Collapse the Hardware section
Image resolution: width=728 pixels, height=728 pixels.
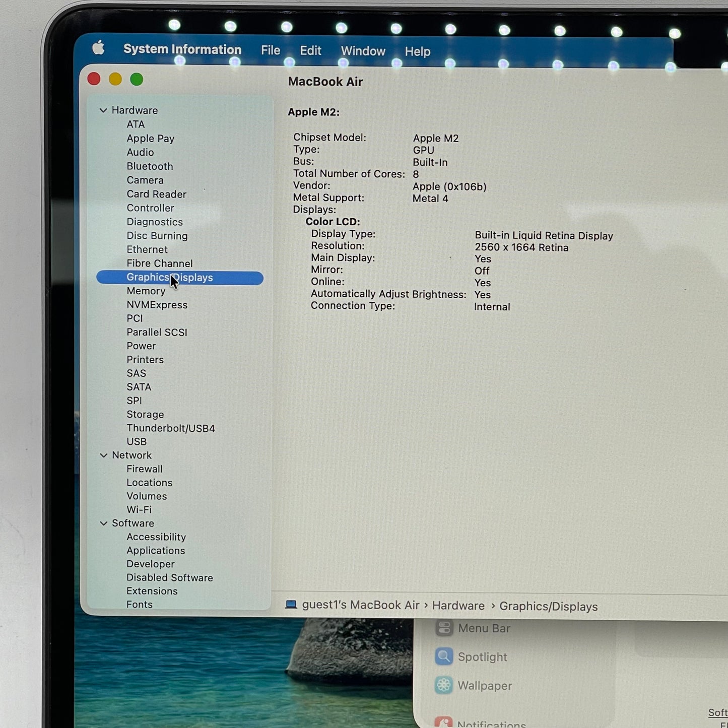tap(103, 110)
